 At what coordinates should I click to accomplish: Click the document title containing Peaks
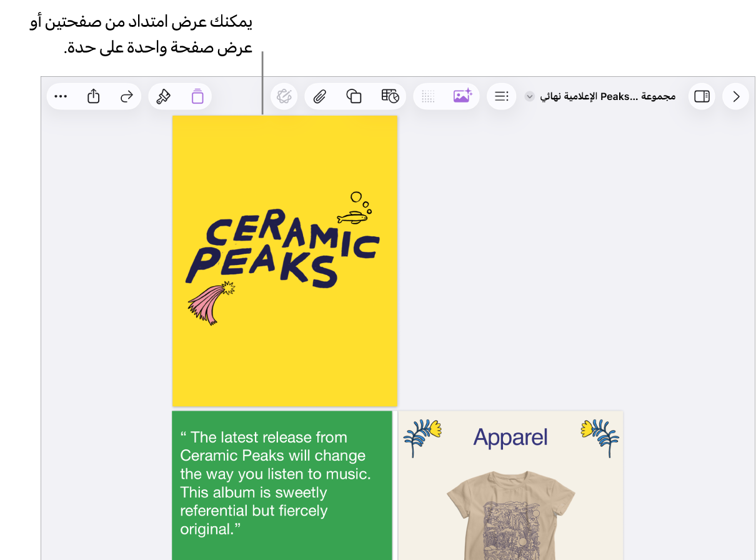pos(607,96)
